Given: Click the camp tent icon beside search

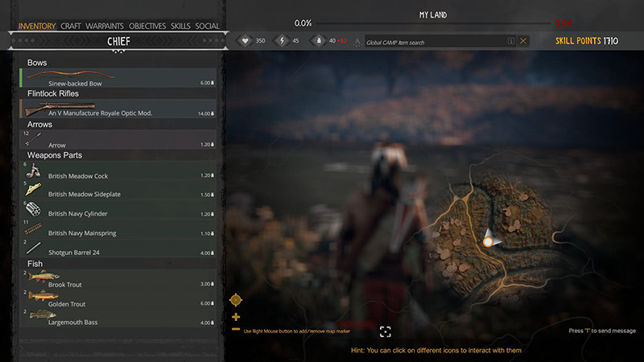Looking at the screenshot, I should (x=357, y=42).
